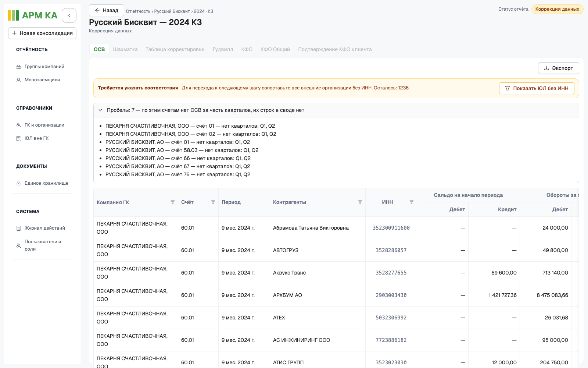Select the Абрамова Татьяна Викторовна cell
The width and height of the screenshot is (588, 368).
(x=318, y=228)
